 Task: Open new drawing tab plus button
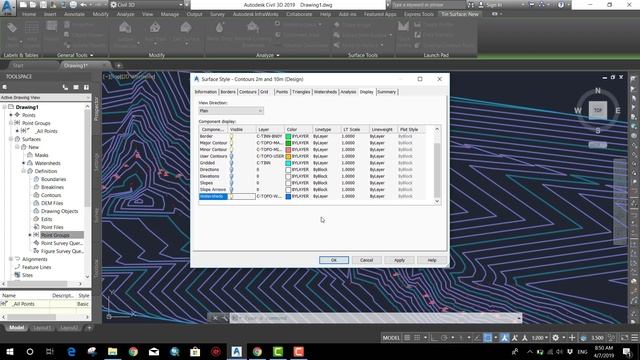(x=118, y=65)
